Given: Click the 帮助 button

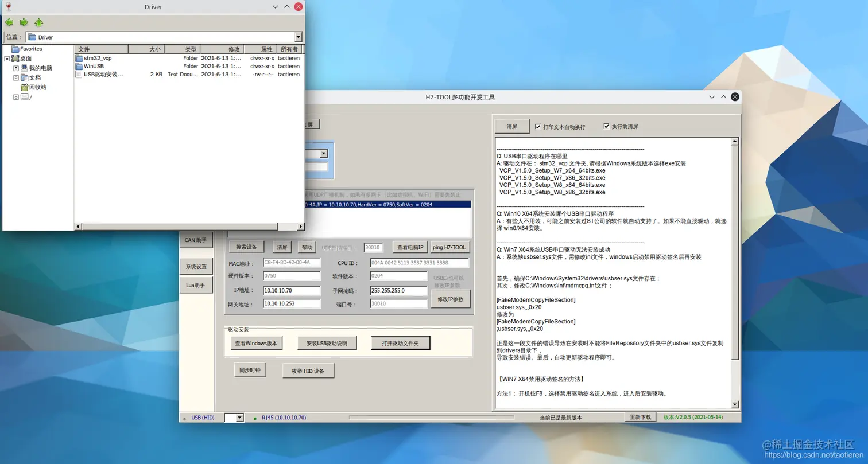Looking at the screenshot, I should (x=307, y=247).
